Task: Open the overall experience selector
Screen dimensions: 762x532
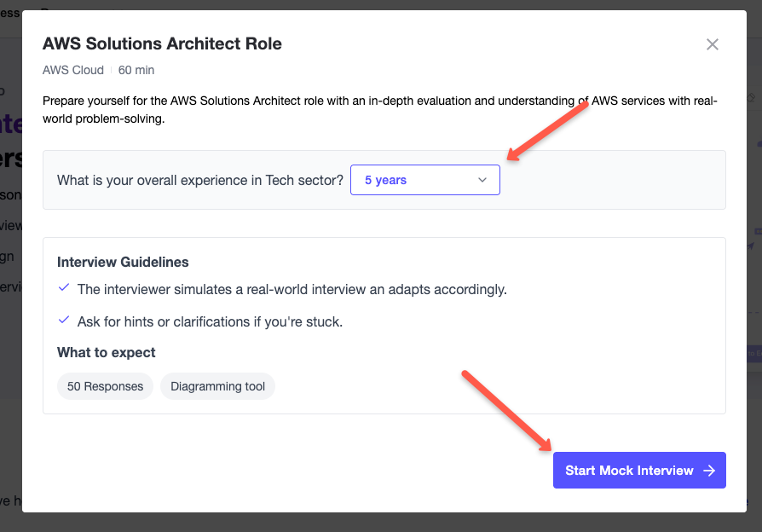Action: 424,180
